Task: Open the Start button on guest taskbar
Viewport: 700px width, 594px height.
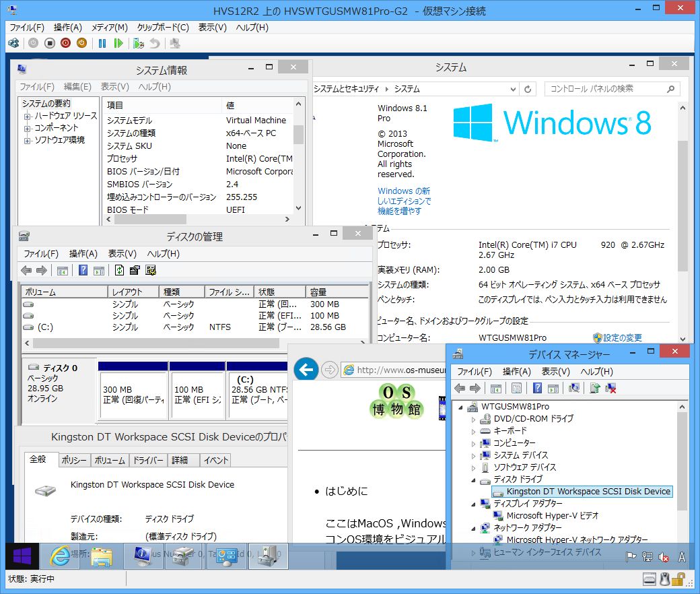Action: (22, 556)
